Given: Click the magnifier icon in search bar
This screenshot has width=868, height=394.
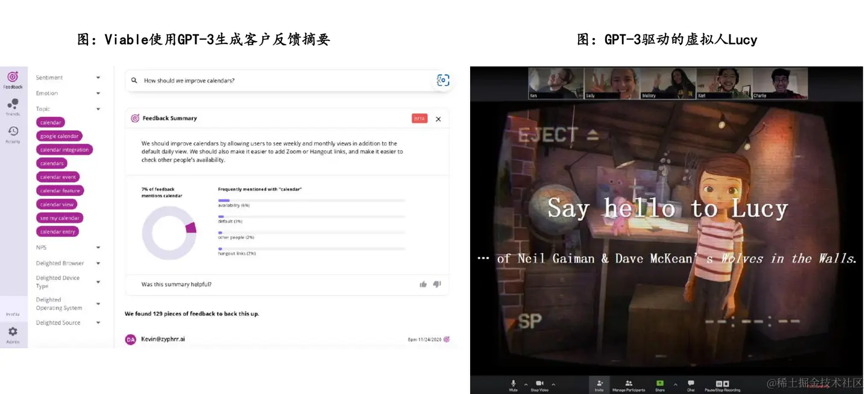Looking at the screenshot, I should tap(134, 80).
